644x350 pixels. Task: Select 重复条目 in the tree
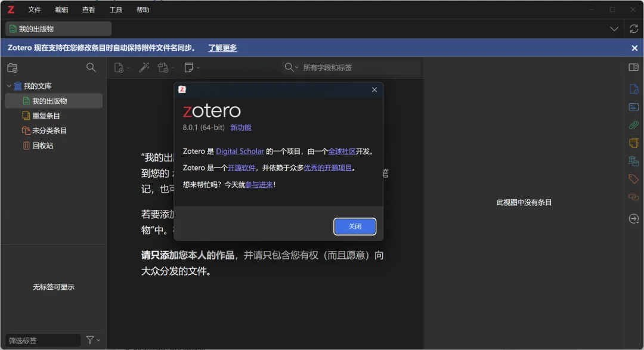click(x=46, y=116)
